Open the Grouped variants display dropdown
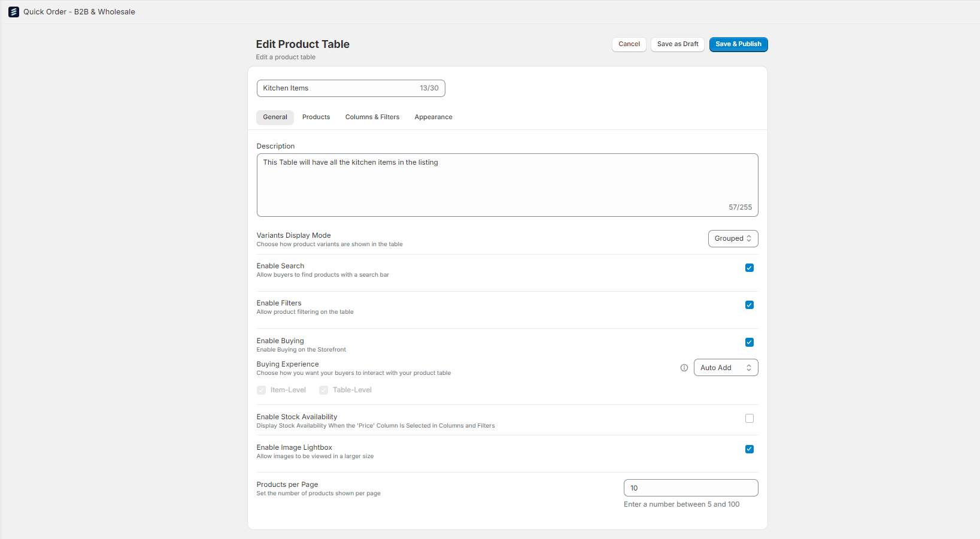Screen dimensions: 980x539 pos(733,238)
